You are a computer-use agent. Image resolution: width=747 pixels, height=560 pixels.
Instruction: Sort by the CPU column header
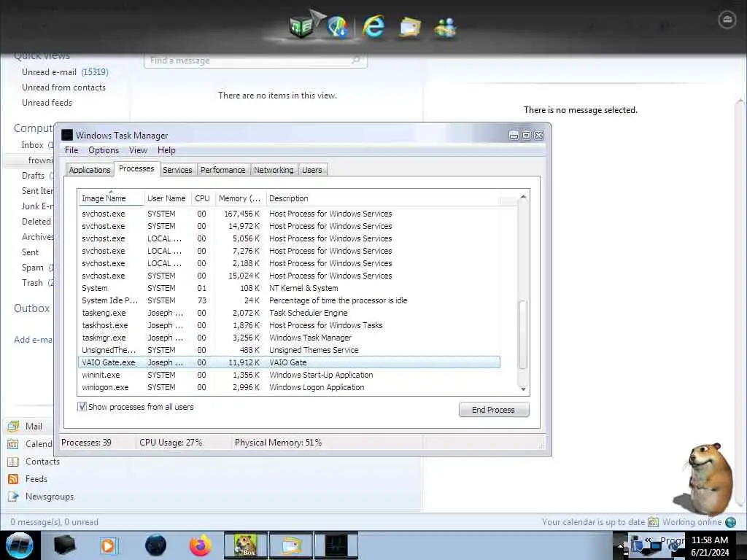(x=202, y=198)
